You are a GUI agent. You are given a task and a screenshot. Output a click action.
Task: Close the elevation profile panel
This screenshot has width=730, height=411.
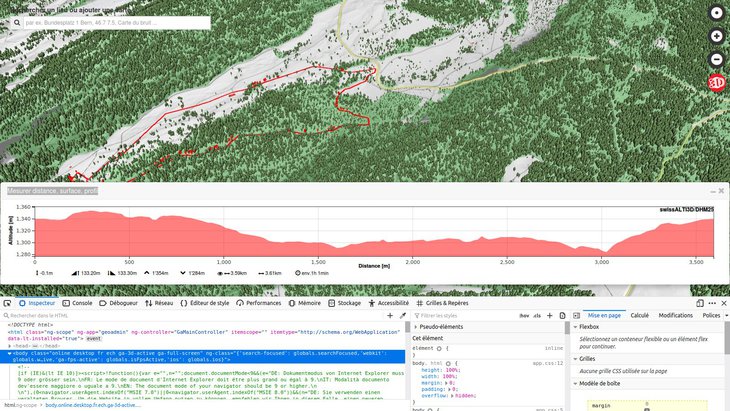[x=721, y=189]
